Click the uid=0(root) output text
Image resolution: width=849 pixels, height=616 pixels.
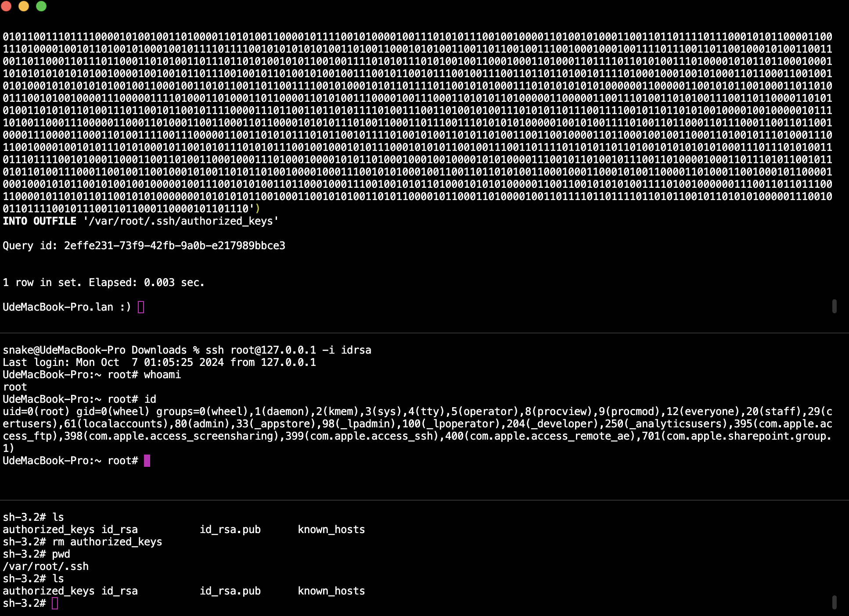pos(36,411)
